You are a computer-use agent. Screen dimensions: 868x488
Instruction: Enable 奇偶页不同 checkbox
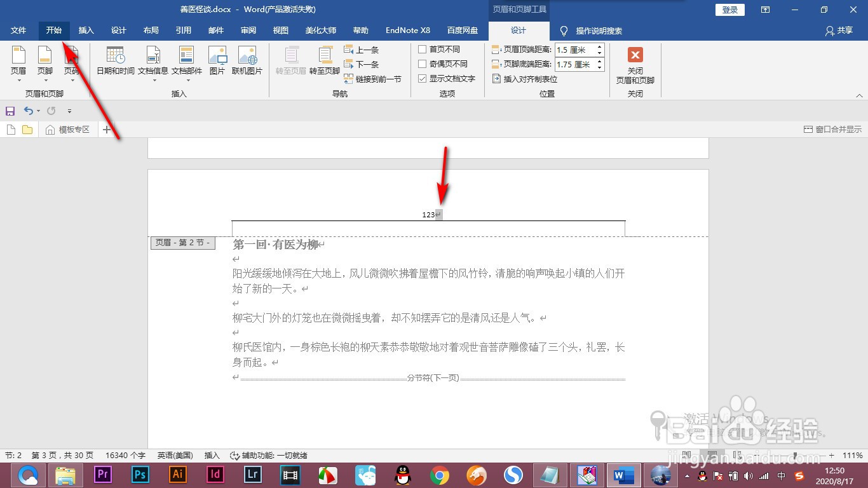(x=423, y=64)
